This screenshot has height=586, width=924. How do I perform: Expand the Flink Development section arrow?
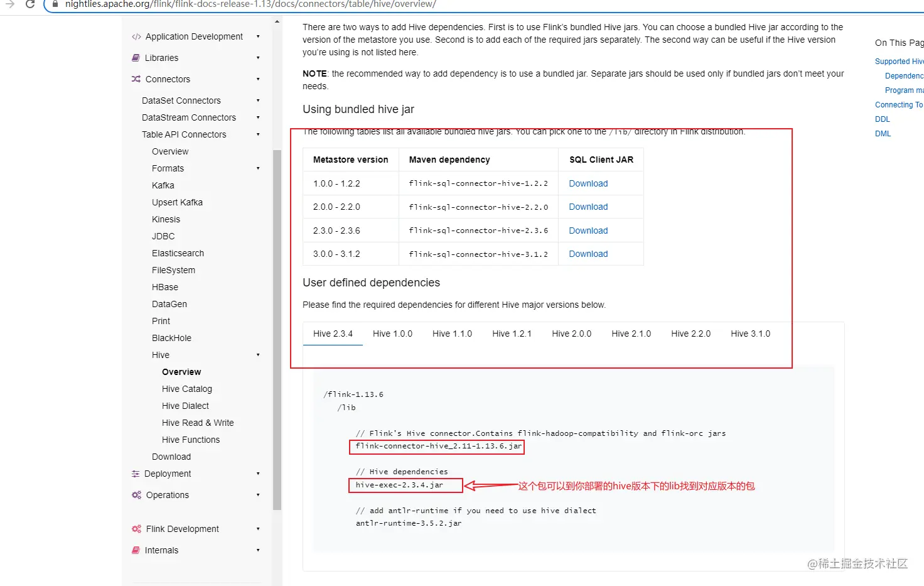coord(258,529)
